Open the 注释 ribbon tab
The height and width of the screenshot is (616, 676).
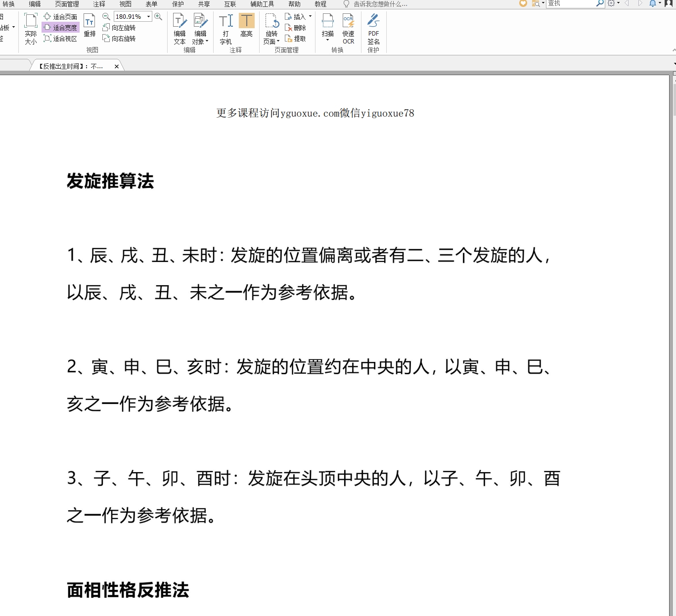click(x=99, y=4)
